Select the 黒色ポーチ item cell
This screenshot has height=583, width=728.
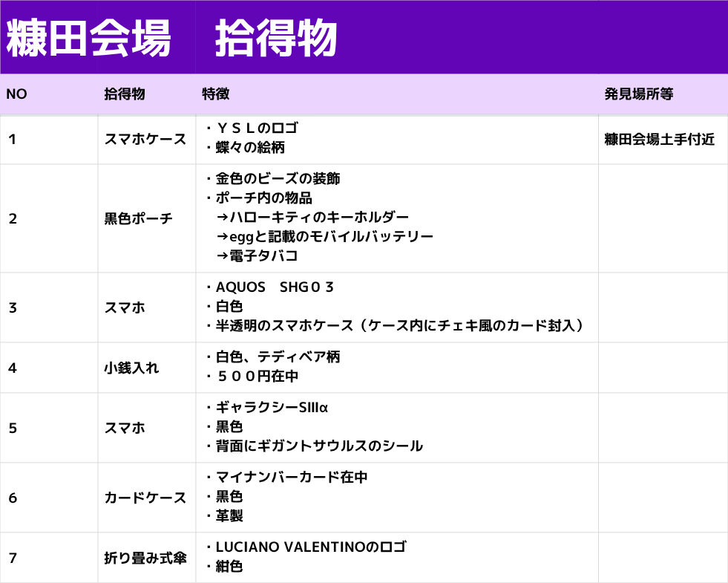click(x=139, y=218)
